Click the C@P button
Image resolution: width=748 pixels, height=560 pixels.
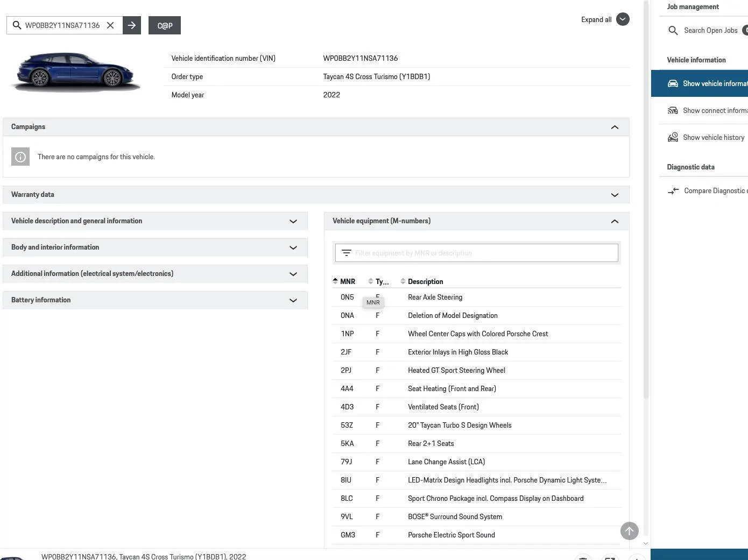pos(165,25)
